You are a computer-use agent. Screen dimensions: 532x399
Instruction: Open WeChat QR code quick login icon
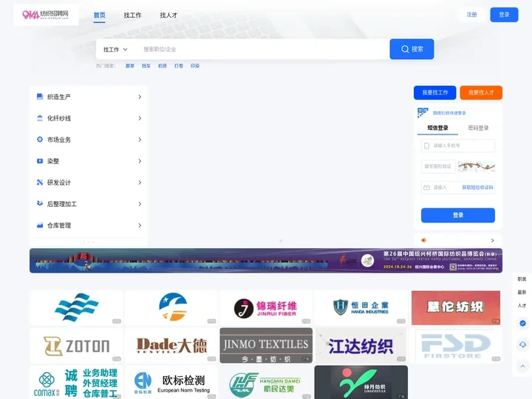point(423,112)
